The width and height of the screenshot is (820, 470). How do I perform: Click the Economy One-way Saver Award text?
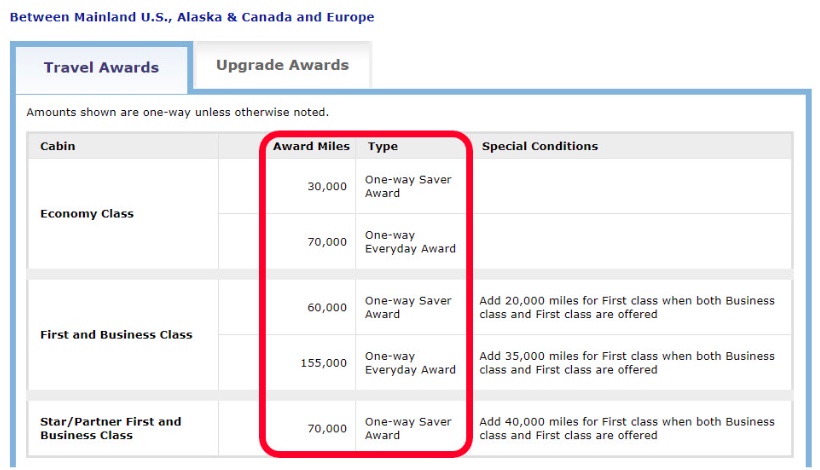(408, 187)
